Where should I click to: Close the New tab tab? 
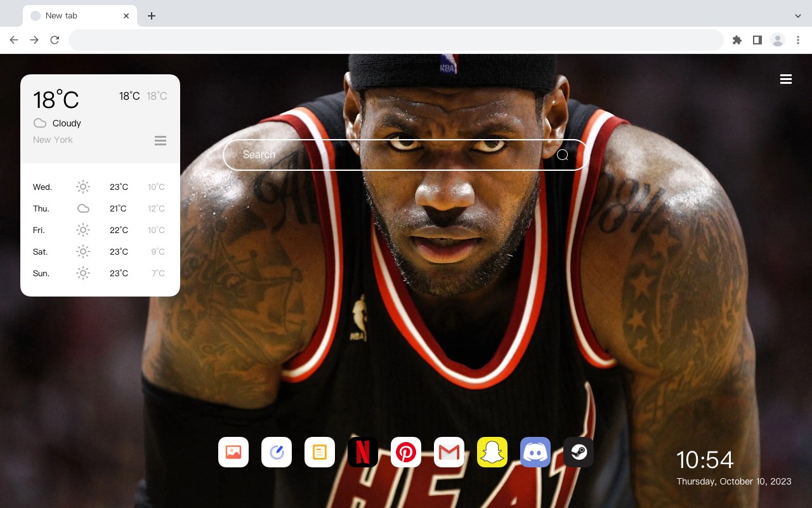click(126, 16)
